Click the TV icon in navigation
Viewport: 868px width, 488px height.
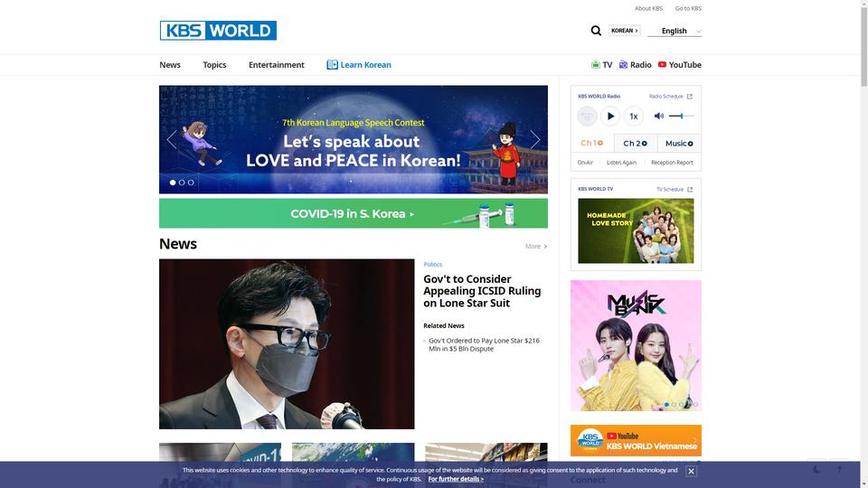(596, 64)
